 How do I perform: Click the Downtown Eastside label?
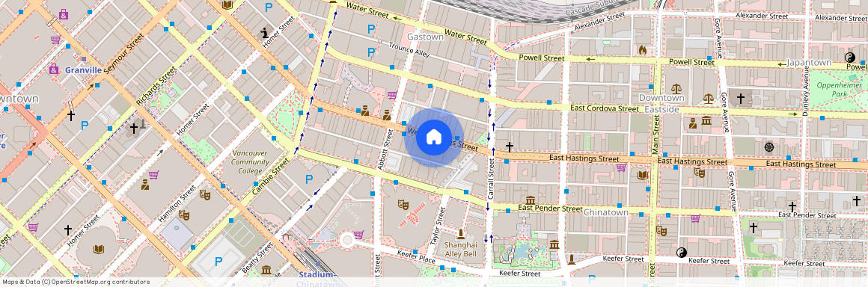661,103
